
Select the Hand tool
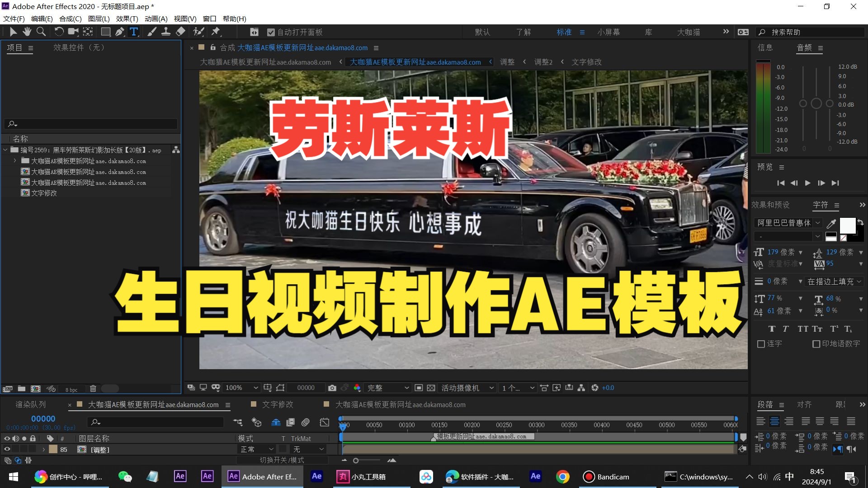coord(27,32)
